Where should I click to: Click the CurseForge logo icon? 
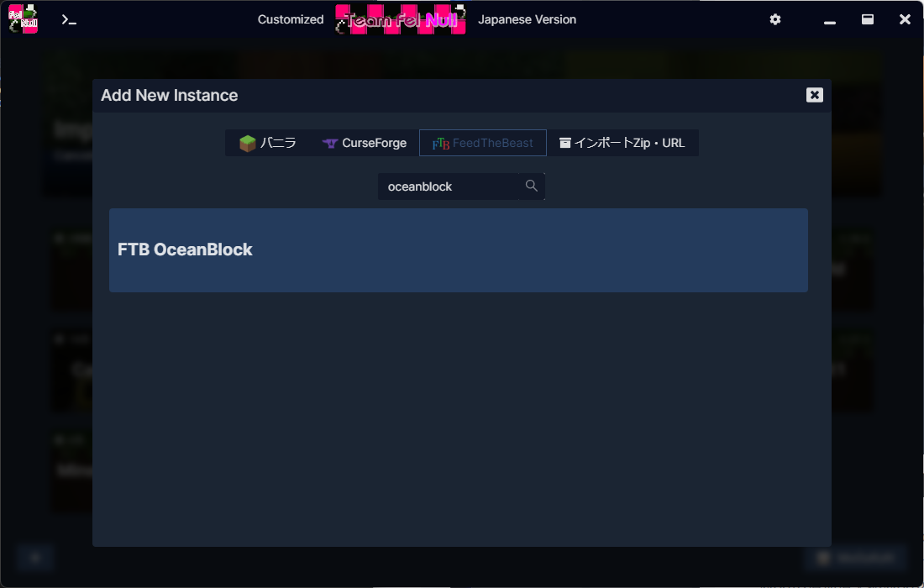pyautogui.click(x=328, y=143)
